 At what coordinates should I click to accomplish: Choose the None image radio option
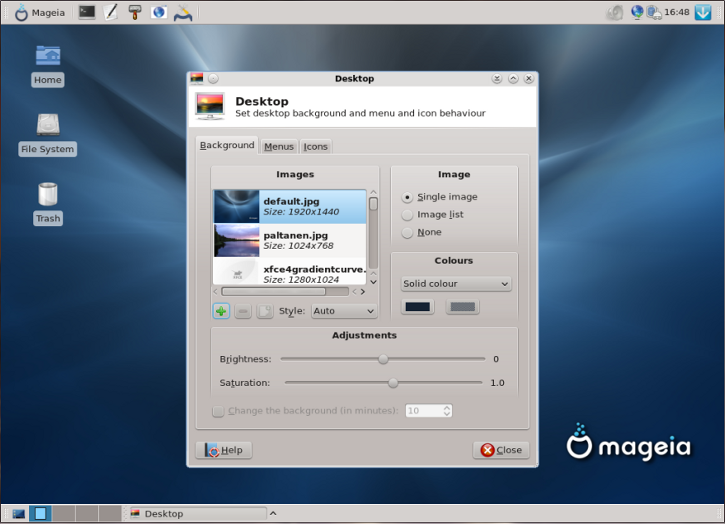[422, 232]
